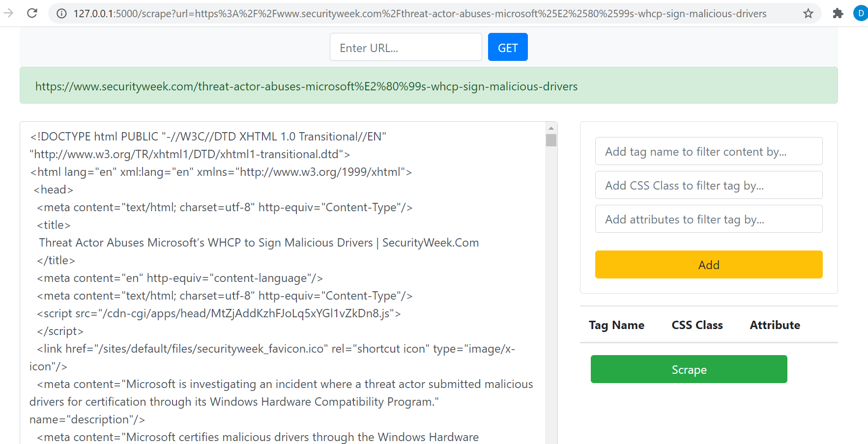The width and height of the screenshot is (868, 444).
Task: Click the Tag Name column header
Action: (x=616, y=325)
